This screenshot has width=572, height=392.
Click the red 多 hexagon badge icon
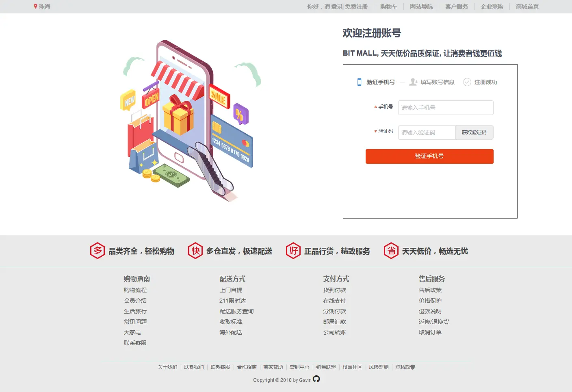97,251
